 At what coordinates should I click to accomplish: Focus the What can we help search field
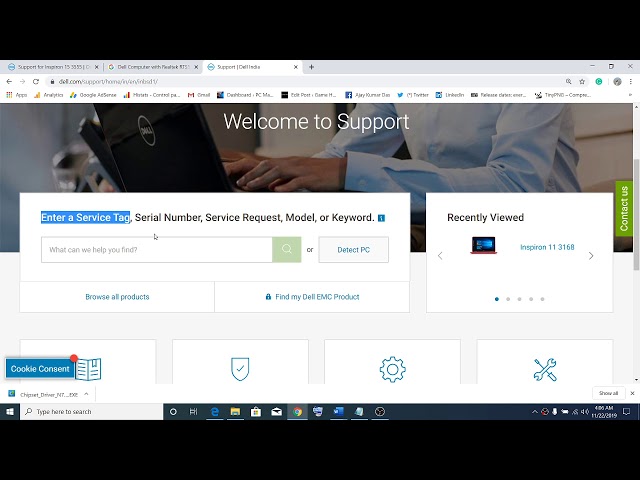(x=157, y=249)
